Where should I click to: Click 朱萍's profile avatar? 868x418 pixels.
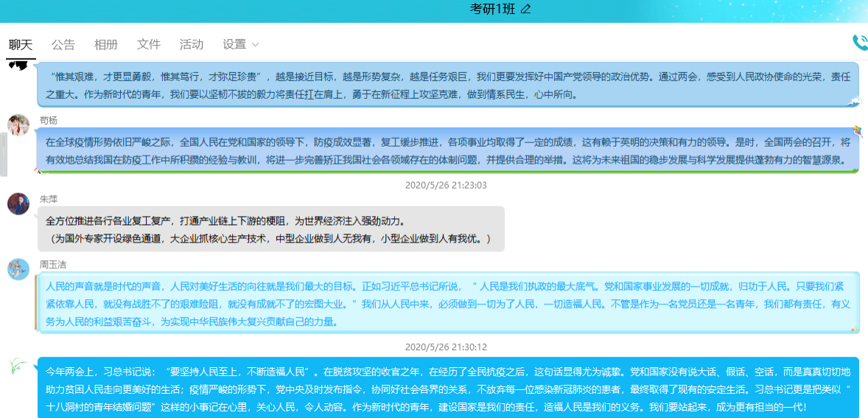point(18,203)
